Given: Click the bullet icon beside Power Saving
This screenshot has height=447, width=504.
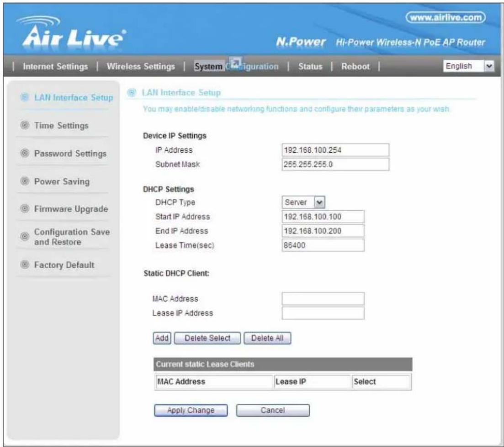Looking at the screenshot, I should pyautogui.click(x=25, y=181).
